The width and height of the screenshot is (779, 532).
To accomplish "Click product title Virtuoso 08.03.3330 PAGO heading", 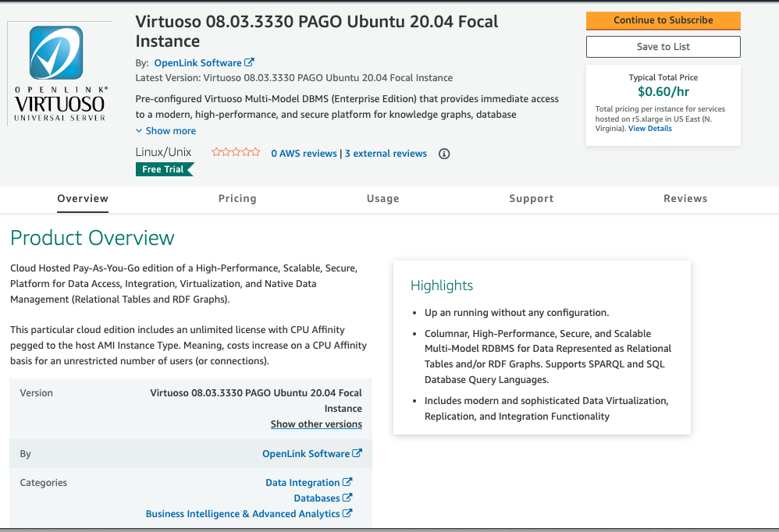I will (317, 31).
